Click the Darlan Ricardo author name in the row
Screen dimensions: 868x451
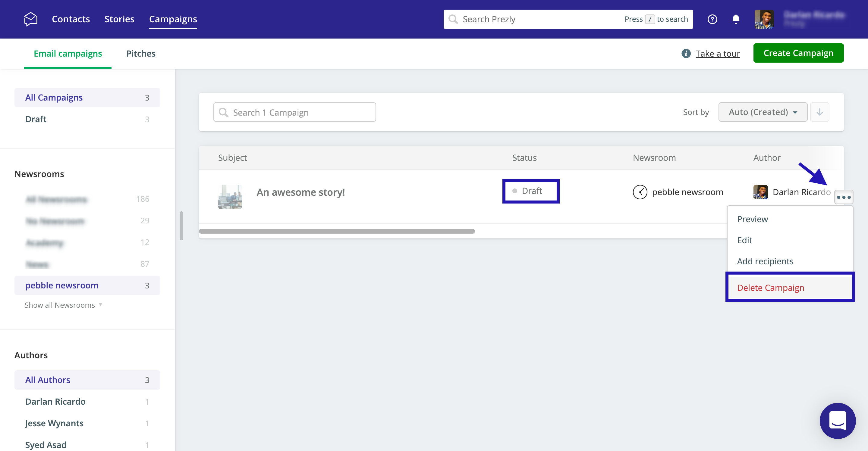[x=801, y=192]
